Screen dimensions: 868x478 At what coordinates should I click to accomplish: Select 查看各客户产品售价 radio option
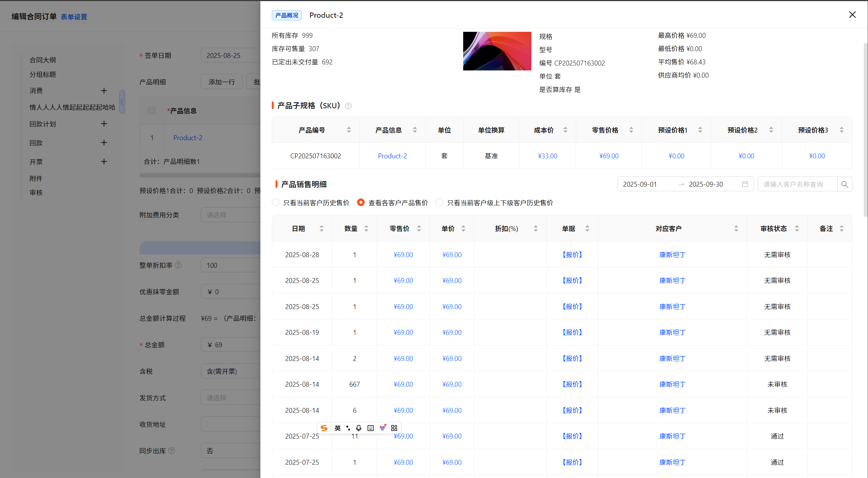coord(361,203)
